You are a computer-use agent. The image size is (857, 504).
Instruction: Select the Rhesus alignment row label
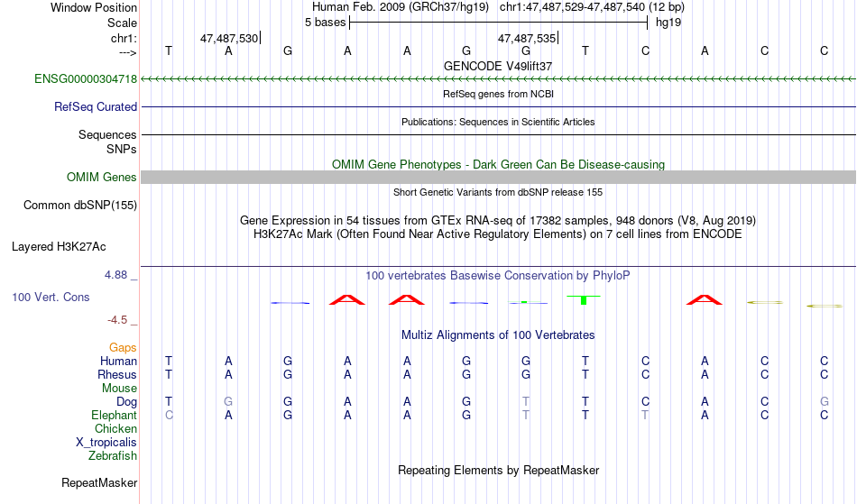(117, 374)
